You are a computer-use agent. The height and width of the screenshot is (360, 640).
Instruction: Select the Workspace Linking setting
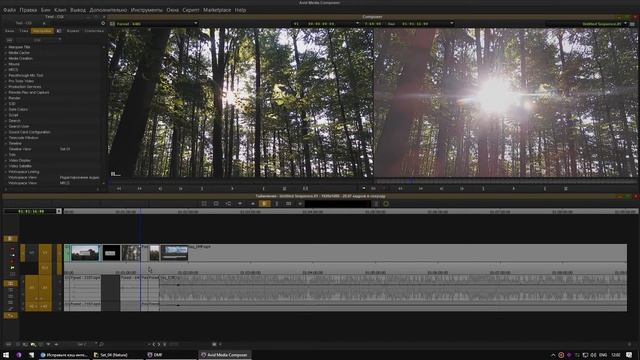coord(24,172)
